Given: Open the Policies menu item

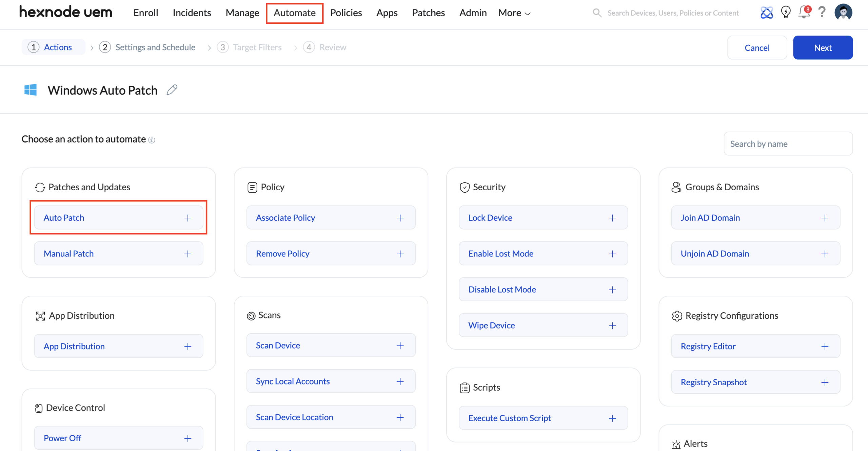Looking at the screenshot, I should pos(346,13).
